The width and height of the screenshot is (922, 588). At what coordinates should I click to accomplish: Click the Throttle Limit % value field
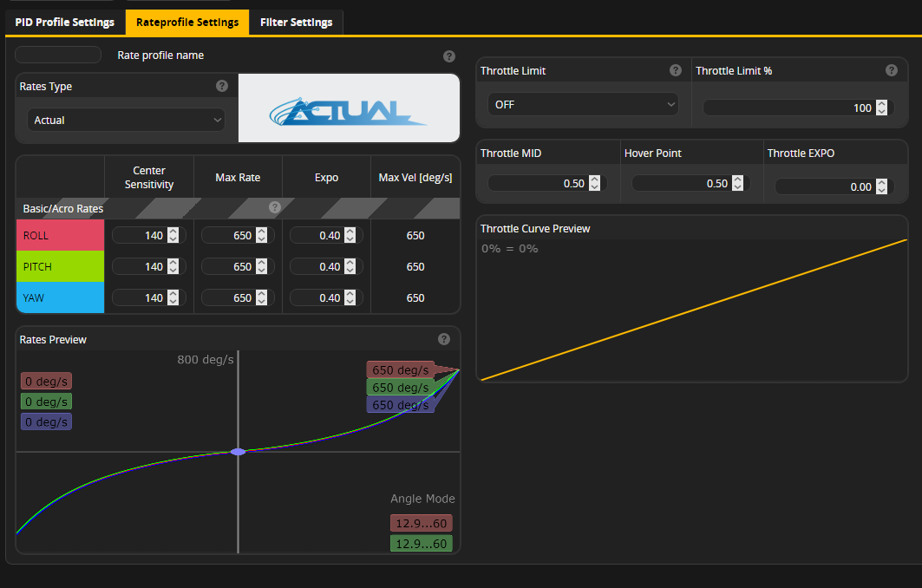coord(788,108)
